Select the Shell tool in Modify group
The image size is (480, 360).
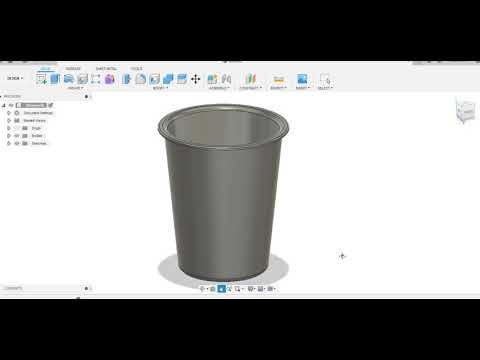tap(154, 79)
